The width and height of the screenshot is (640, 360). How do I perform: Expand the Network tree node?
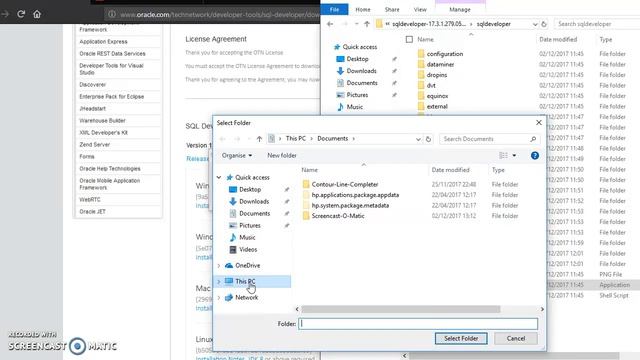pos(219,298)
